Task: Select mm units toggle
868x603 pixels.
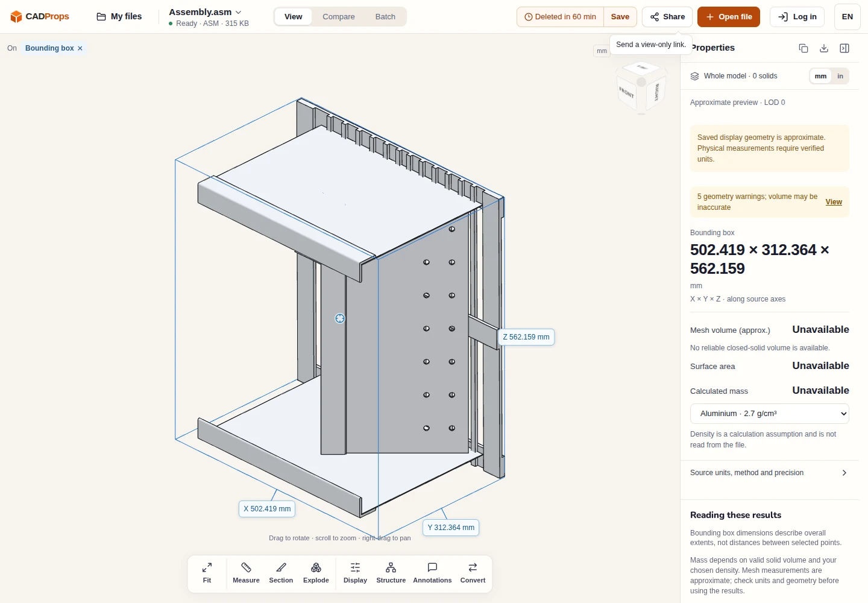Action: coord(820,76)
